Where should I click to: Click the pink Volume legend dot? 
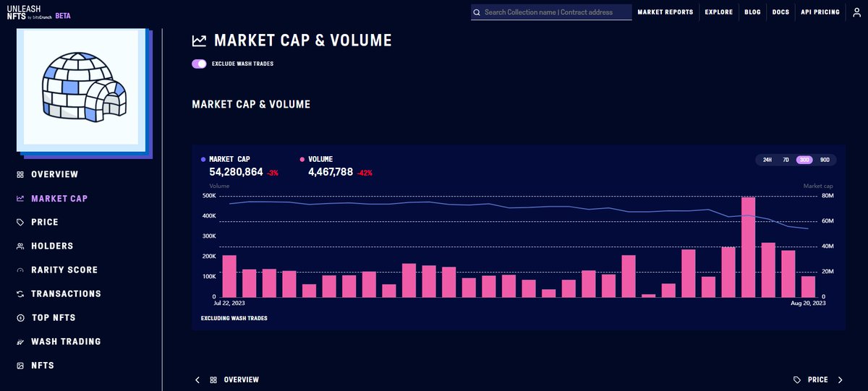[x=302, y=159]
